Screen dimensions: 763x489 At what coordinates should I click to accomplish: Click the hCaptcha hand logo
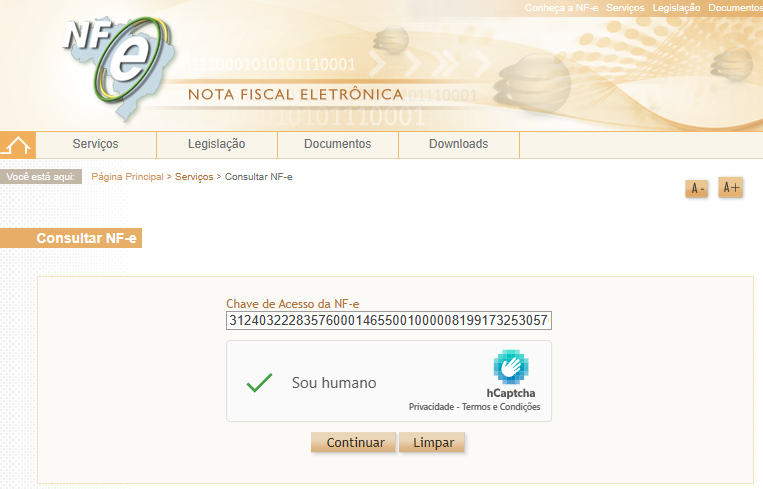click(x=511, y=367)
